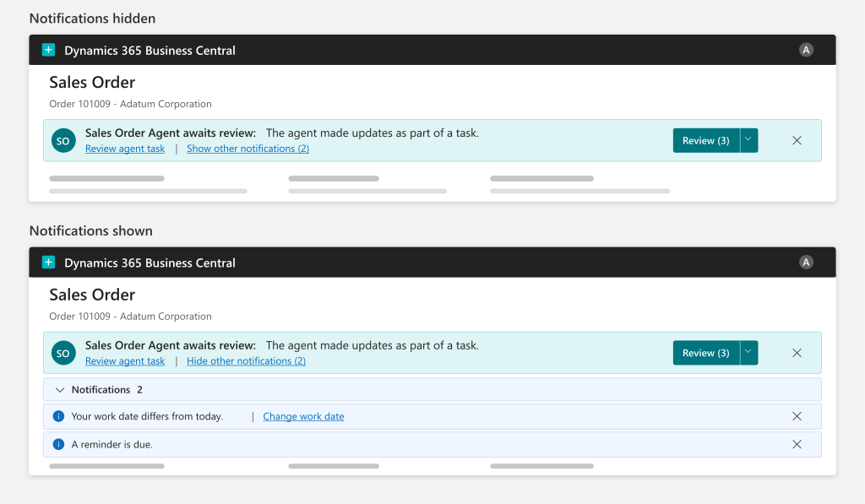Click the Dynamics 365 Business Central title in the bottom panel
Screen dimensions: 865x504
[x=150, y=263]
